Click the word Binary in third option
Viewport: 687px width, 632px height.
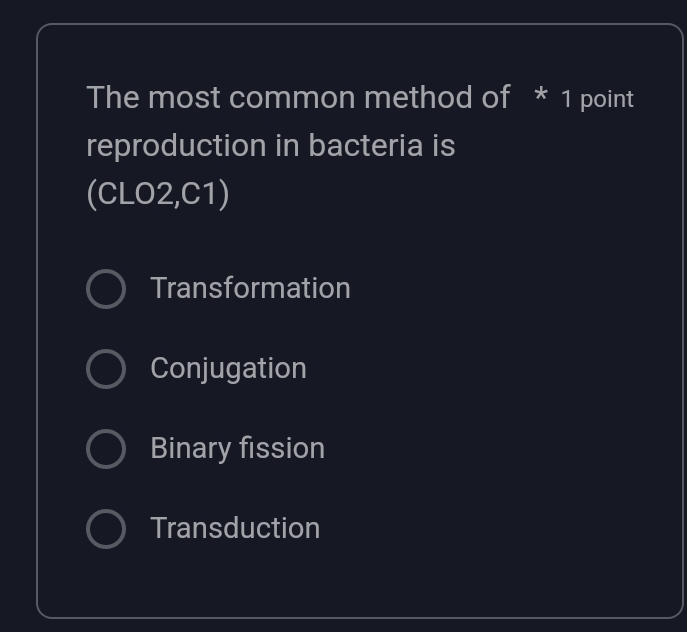190,448
